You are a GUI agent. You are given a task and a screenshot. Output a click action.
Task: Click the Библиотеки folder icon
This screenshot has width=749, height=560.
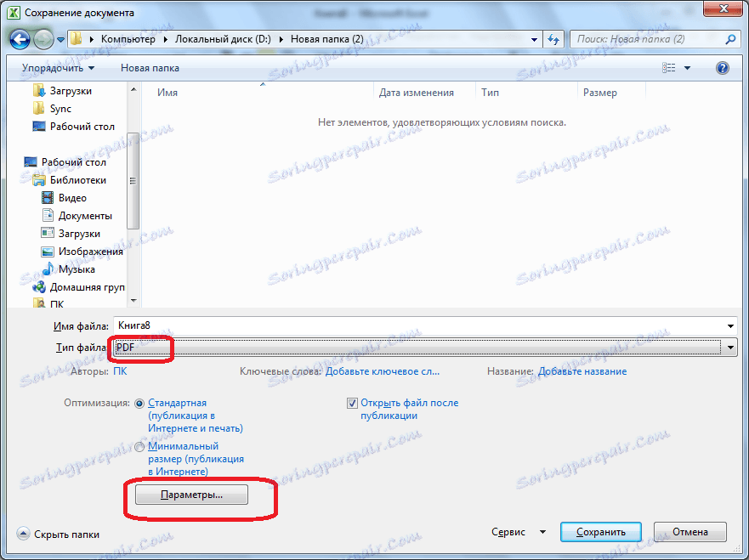pos(39,180)
